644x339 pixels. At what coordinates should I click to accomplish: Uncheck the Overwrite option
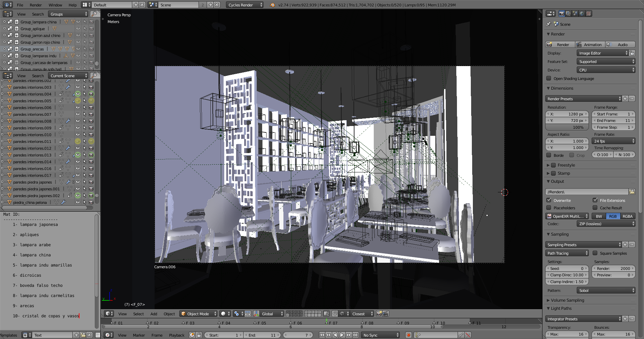click(549, 200)
